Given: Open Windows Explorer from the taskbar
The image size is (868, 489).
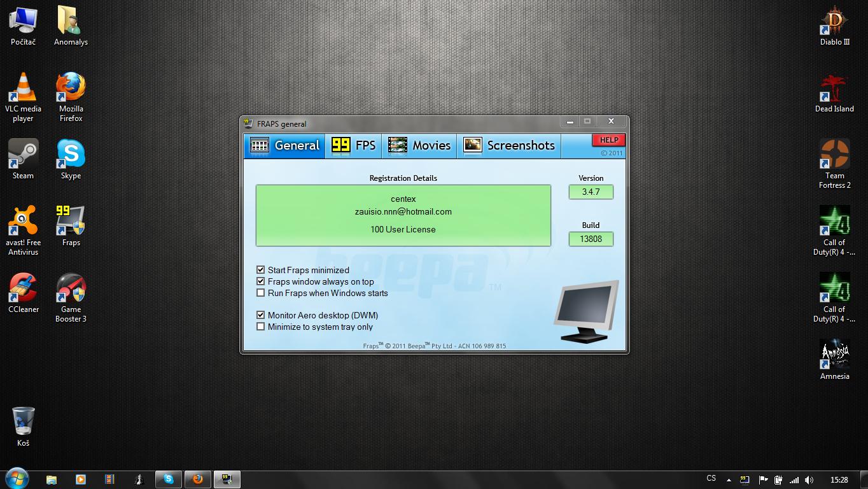Looking at the screenshot, I should [x=52, y=479].
